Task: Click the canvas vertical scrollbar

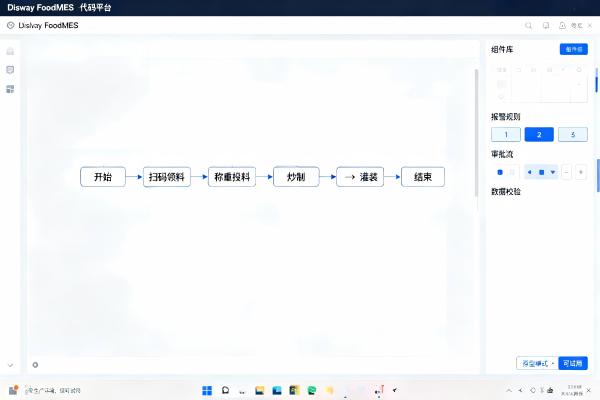Action: (x=476, y=133)
